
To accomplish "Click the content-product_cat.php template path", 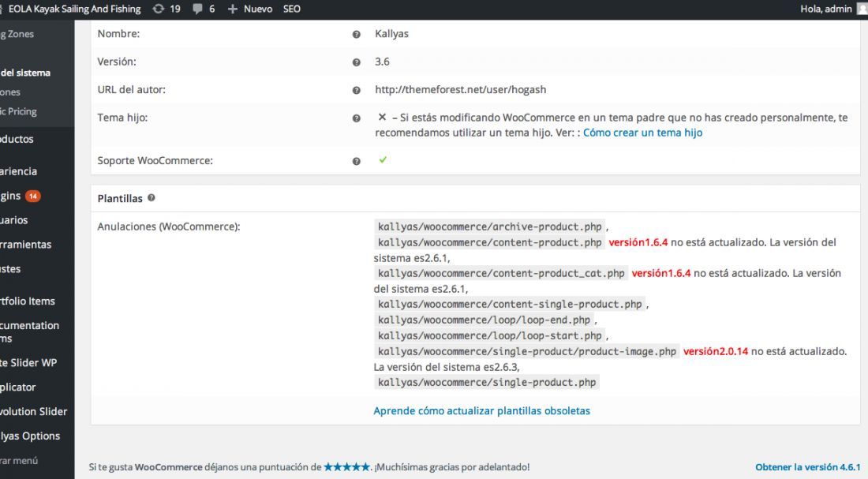I will [501, 274].
